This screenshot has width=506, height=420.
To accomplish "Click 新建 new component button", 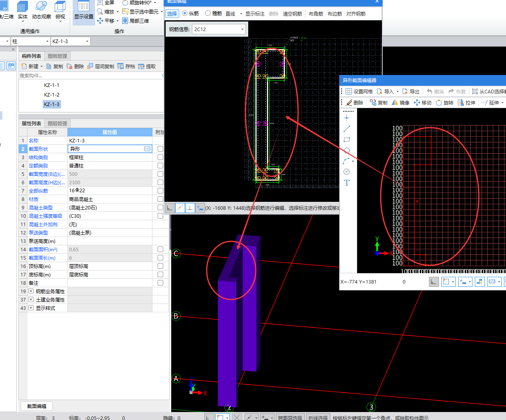I will pyautogui.click(x=30, y=67).
